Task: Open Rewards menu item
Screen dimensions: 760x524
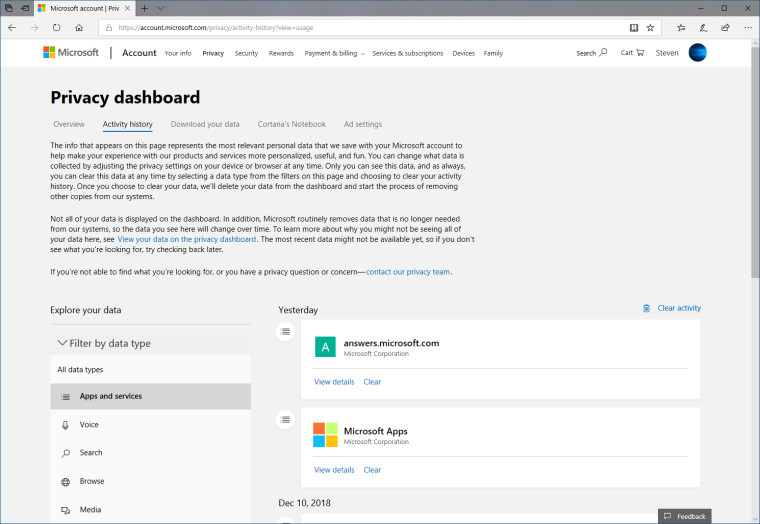Action: (x=281, y=53)
